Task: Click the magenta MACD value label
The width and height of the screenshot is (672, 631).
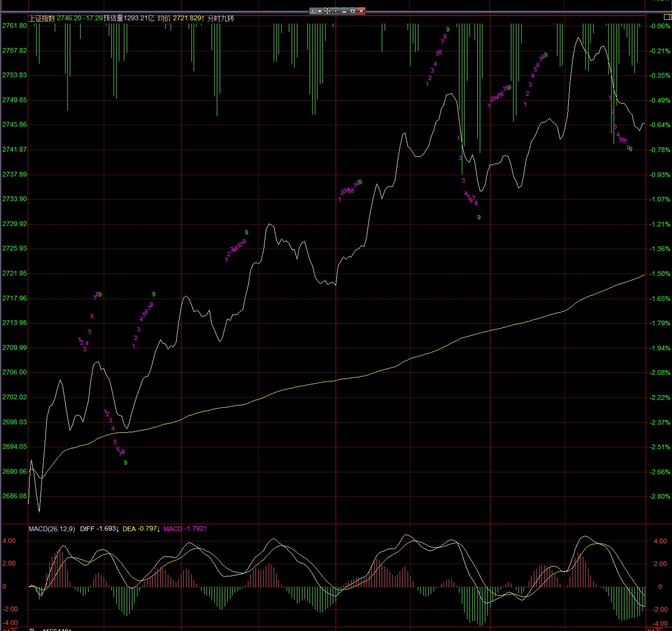Action: (x=185, y=529)
